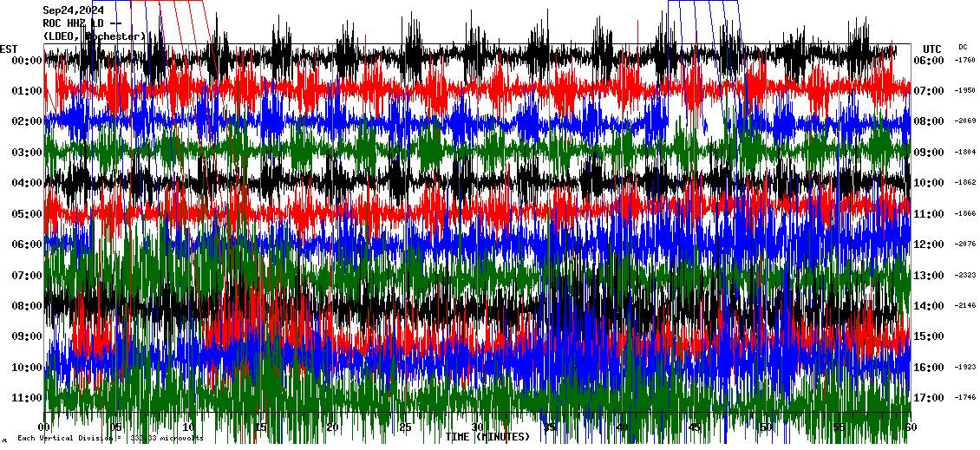Click the DC column header
The width and height of the screenshot is (980, 450).
[x=963, y=47]
